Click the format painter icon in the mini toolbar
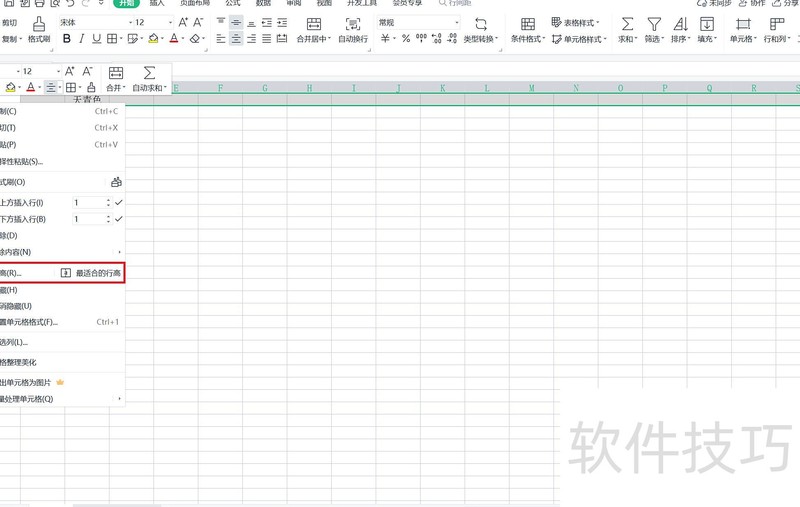The height and width of the screenshot is (507, 800). [x=91, y=87]
